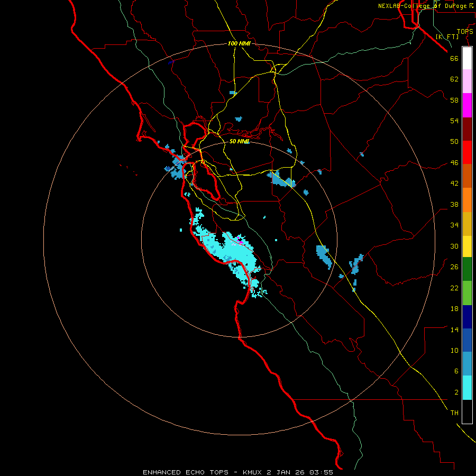Select the light pink legend color band
This screenshot has height=476, width=476.
coord(467,81)
